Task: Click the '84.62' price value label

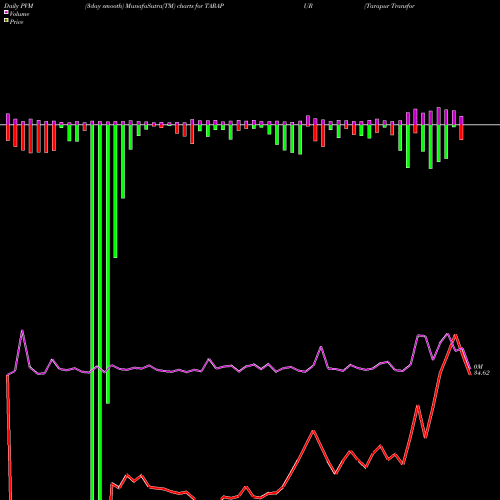Action: 482,373
